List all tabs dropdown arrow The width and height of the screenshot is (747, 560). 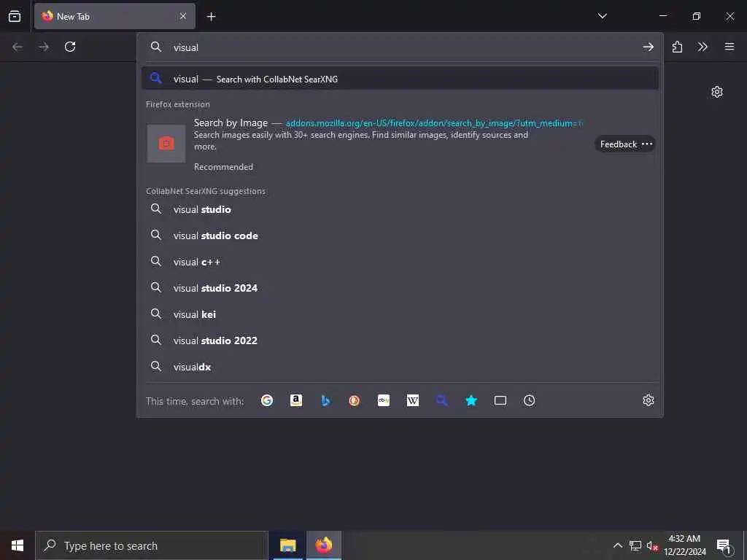602,16
